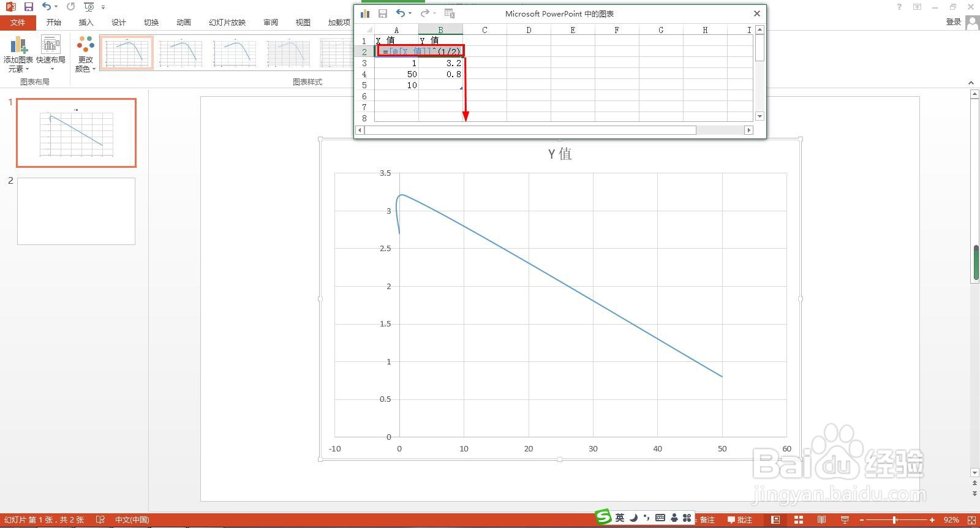This screenshot has height=528, width=980.
Task: Expand chart window undo dropdown arrow
Action: 410,13
